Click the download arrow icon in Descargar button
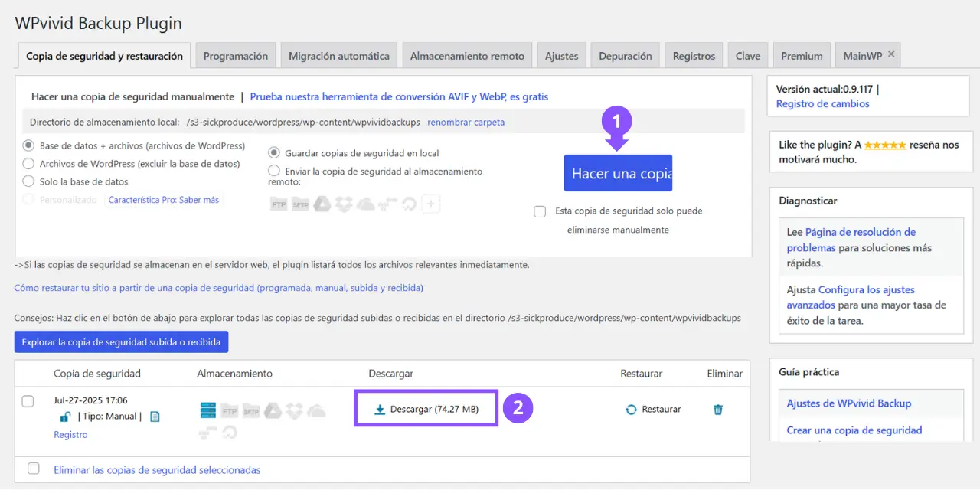This screenshot has width=980, height=490. click(x=380, y=410)
